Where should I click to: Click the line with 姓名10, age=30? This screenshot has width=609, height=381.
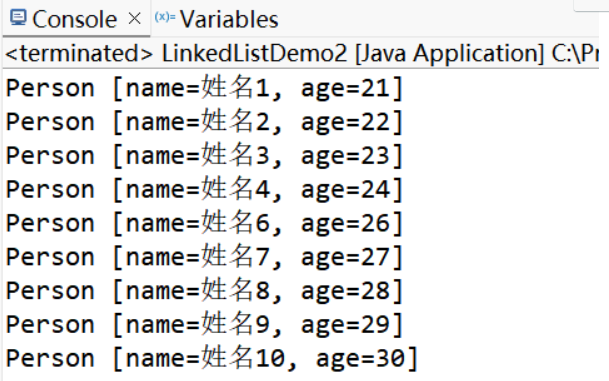[212, 358]
